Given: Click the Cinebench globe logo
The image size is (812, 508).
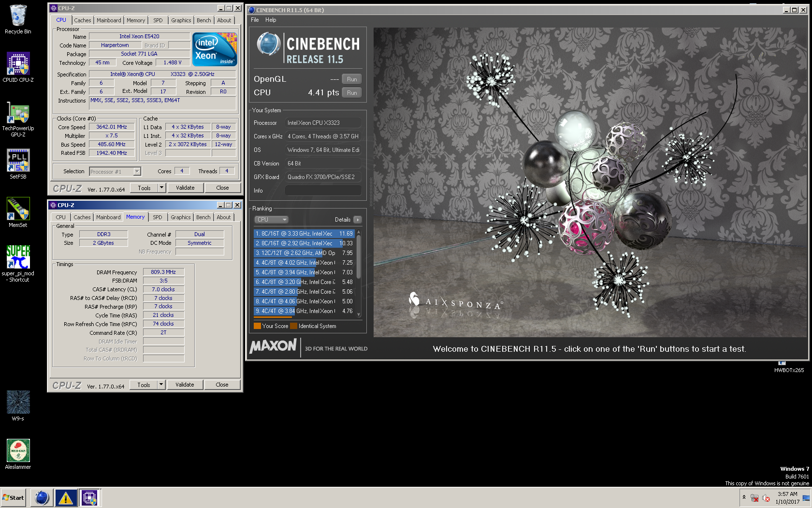Looking at the screenshot, I should click(x=268, y=44).
